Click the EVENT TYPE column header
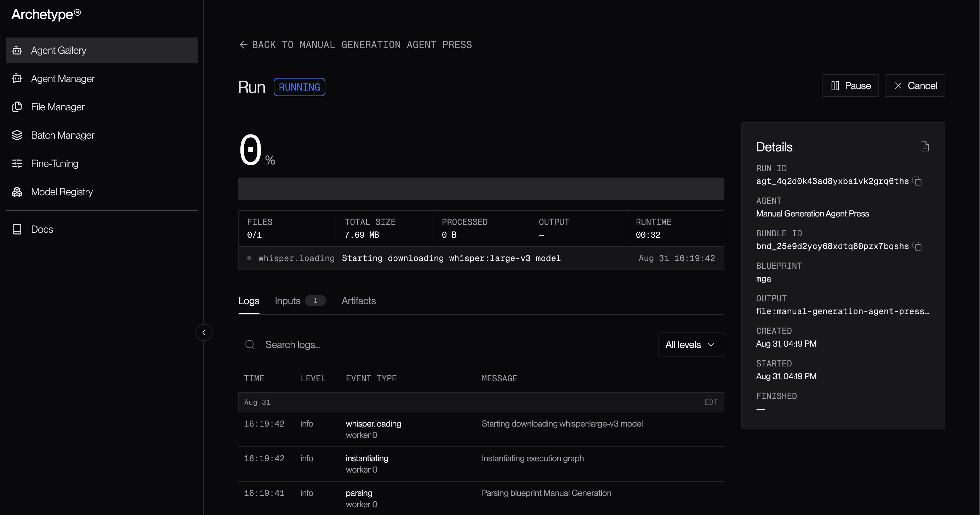 371,378
